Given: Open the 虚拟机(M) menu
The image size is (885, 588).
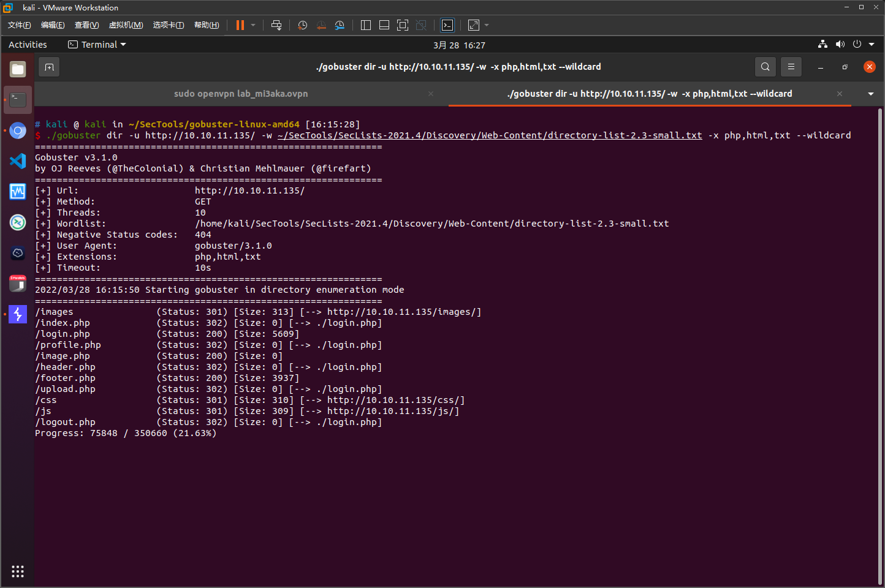Looking at the screenshot, I should 126,25.
